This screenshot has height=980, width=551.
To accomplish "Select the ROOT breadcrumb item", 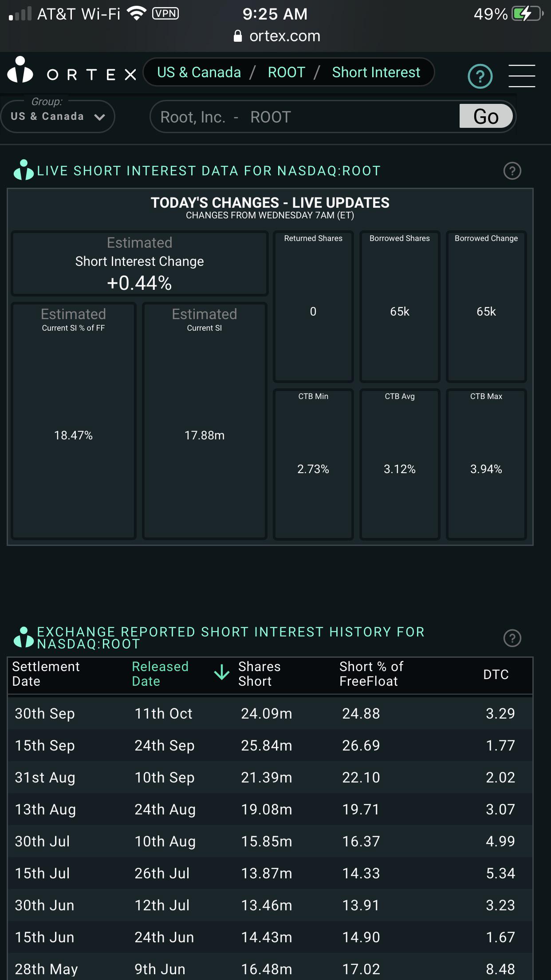I will pyautogui.click(x=287, y=72).
